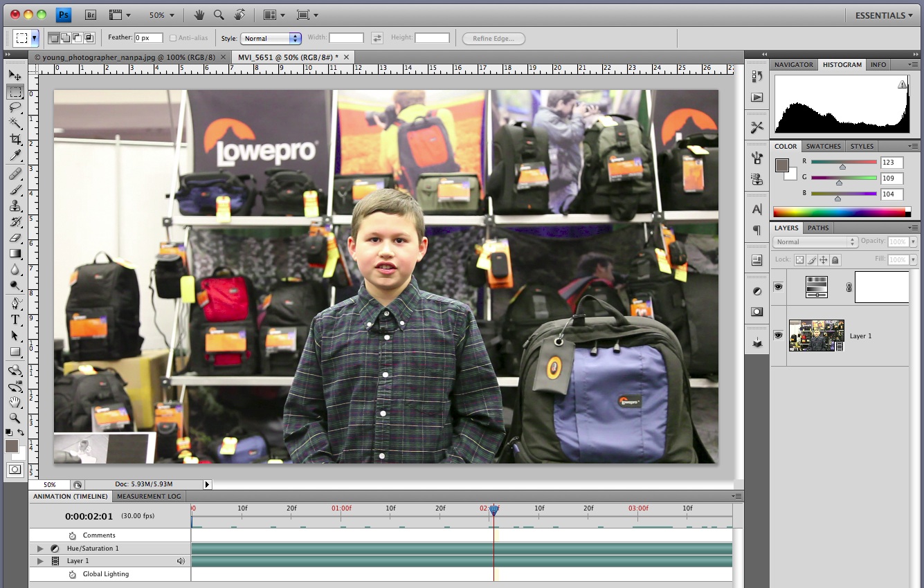Select the Clone Stamp tool
Screen dimensions: 924x588
pos(15,206)
